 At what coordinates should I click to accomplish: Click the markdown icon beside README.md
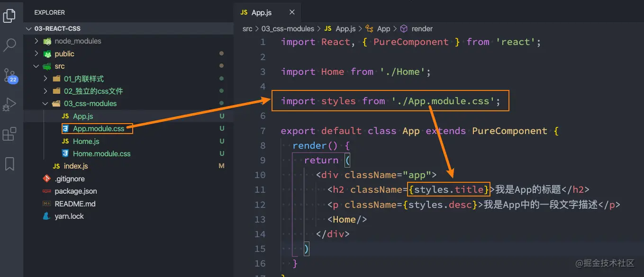click(46, 204)
